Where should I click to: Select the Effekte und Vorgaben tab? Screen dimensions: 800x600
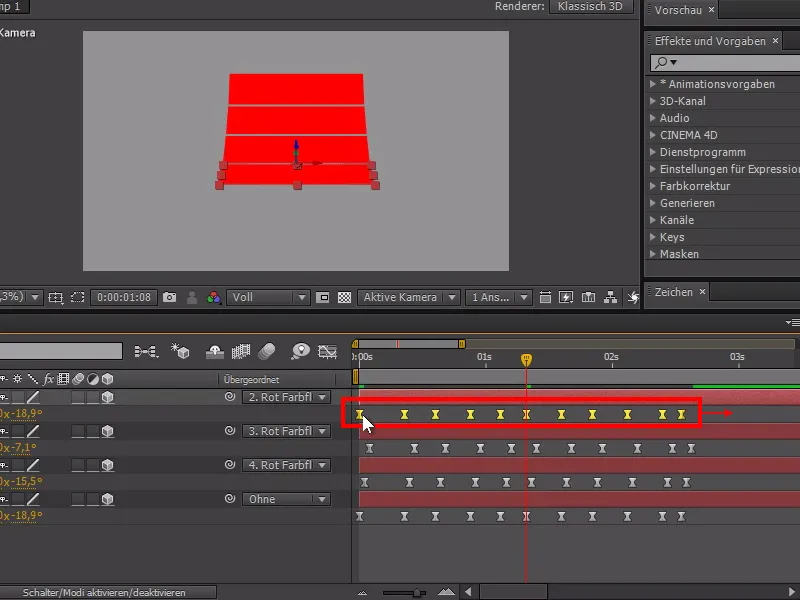pos(710,41)
